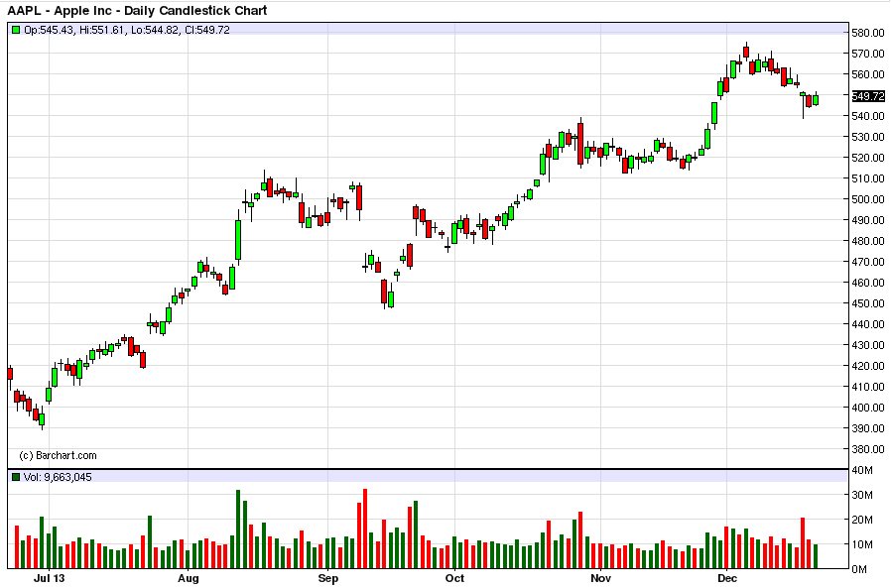Select the 30M volume axis label
The width and height of the screenshot is (891, 588).
point(862,495)
